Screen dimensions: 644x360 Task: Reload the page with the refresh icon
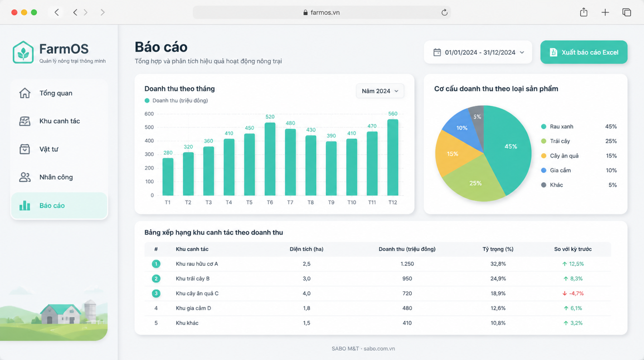click(x=444, y=12)
